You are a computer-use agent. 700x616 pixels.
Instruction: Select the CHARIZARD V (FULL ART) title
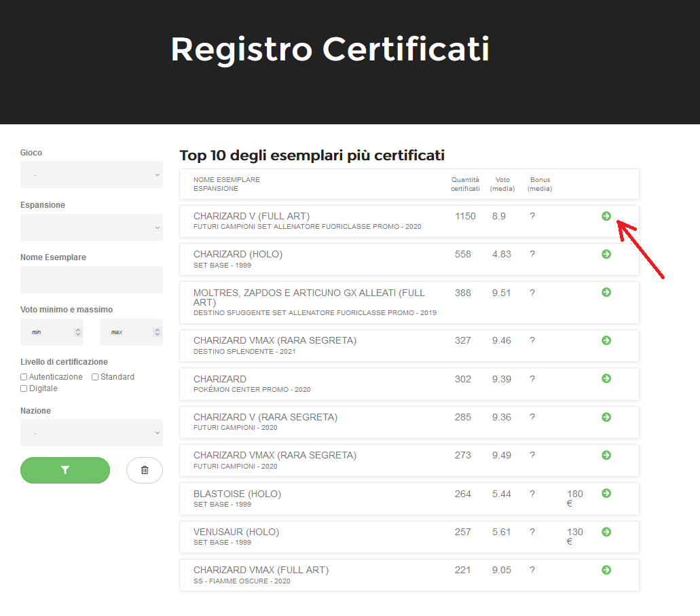tap(251, 216)
